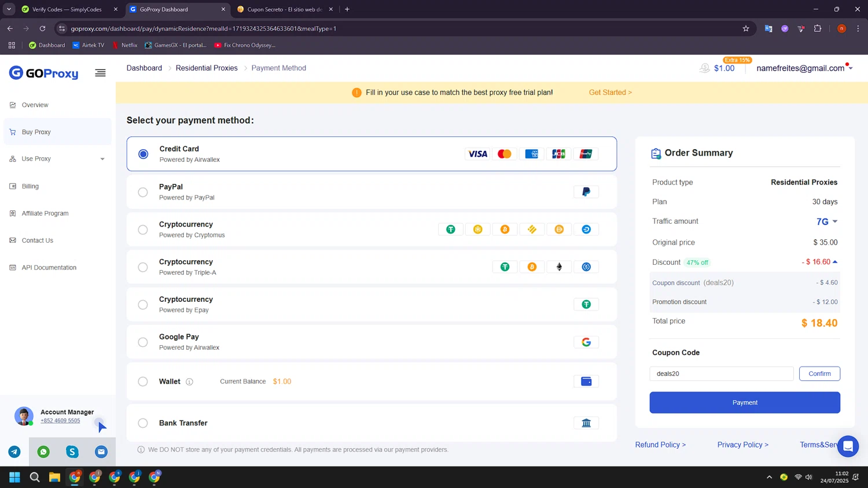This screenshot has height=488, width=868.
Task: Switch to the Cupon Secreto tab
Action: click(x=285, y=9)
